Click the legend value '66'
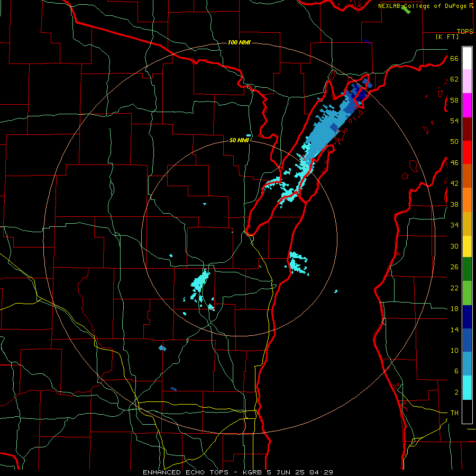Viewport: 476px width, 476px height. tap(454, 58)
